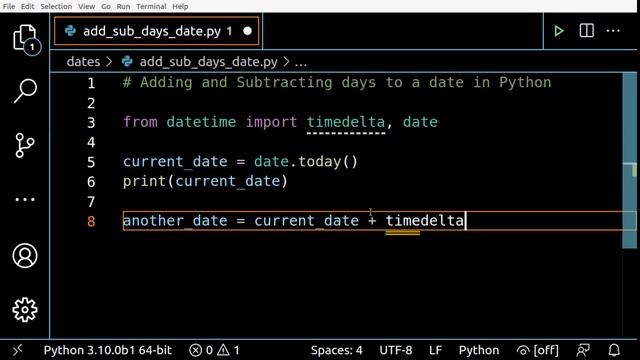Click date.today() on line 5

coord(306,162)
